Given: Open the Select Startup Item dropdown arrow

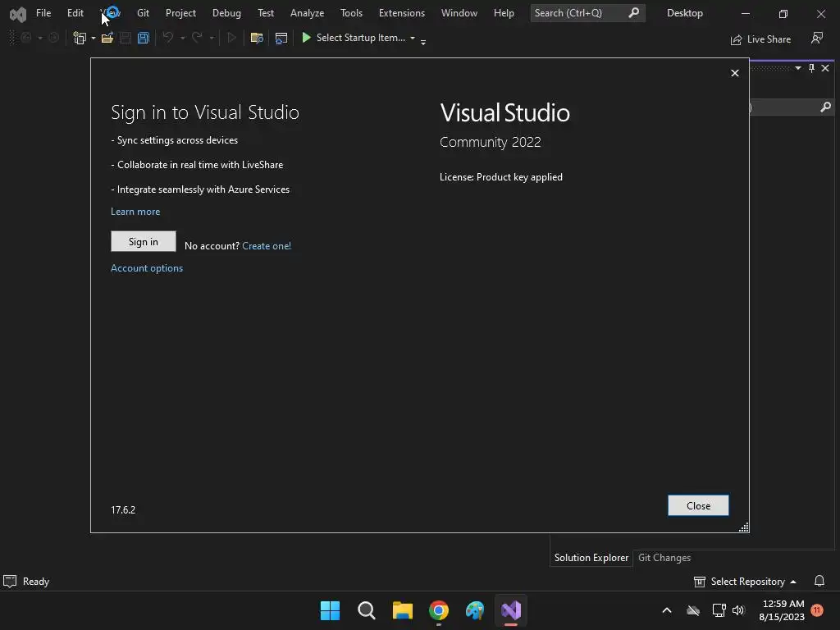Looking at the screenshot, I should coord(413,38).
